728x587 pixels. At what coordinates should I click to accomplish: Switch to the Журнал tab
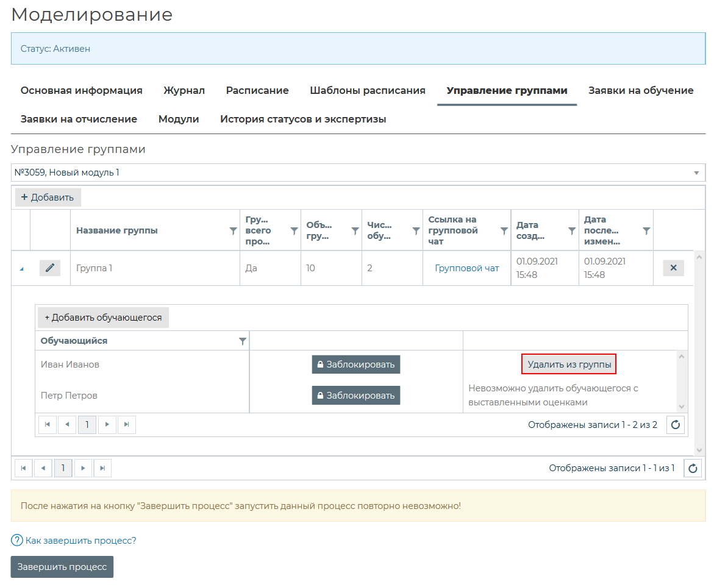point(184,91)
